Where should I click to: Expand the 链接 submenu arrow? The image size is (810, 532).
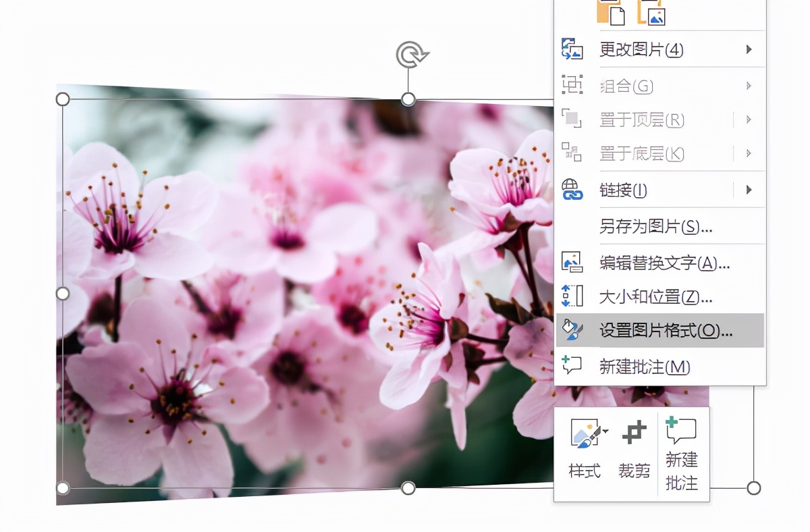pyautogui.click(x=749, y=190)
